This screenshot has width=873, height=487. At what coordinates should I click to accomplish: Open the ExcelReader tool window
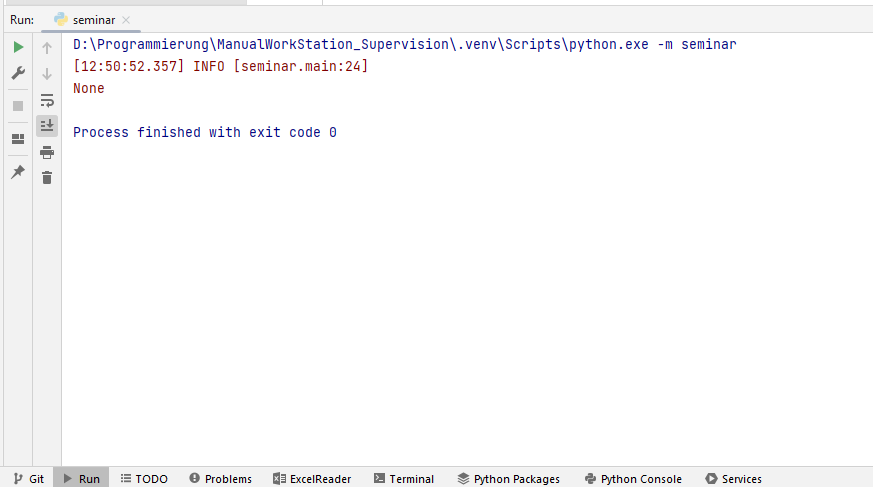pos(312,479)
